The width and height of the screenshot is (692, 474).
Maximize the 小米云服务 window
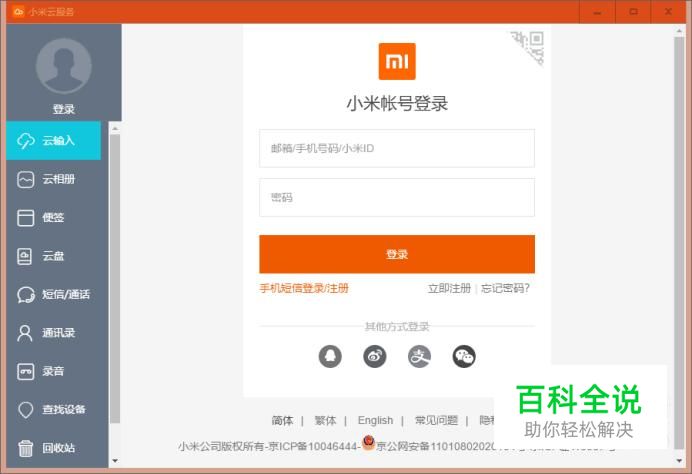(x=633, y=12)
